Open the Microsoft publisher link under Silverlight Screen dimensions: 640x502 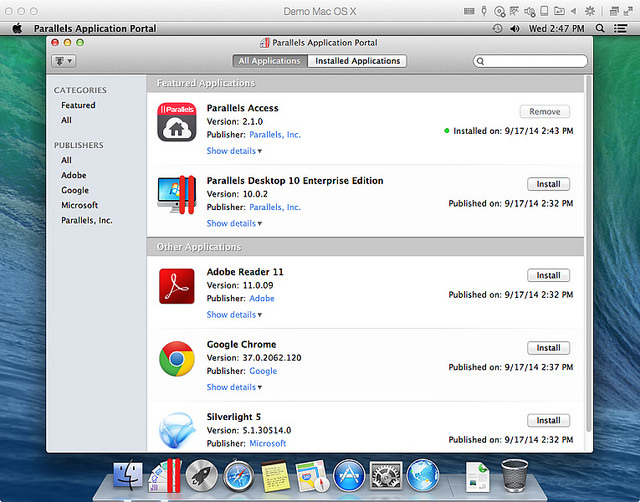tap(267, 443)
